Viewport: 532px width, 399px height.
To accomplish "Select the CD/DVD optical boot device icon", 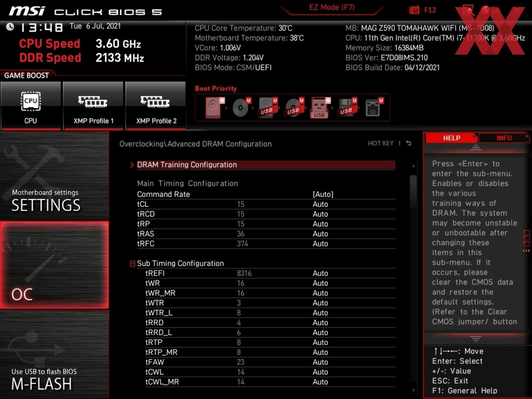I will tap(241, 107).
